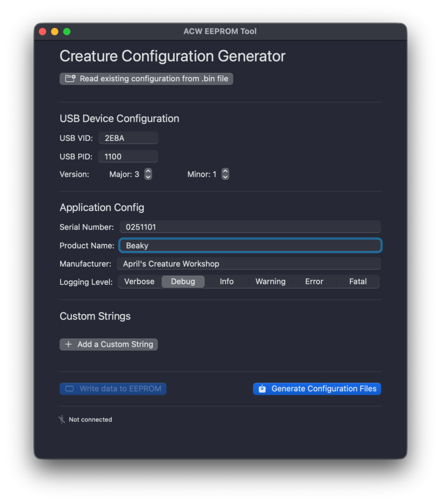
Task: Click the green zoom window button
Action: pyautogui.click(x=67, y=31)
